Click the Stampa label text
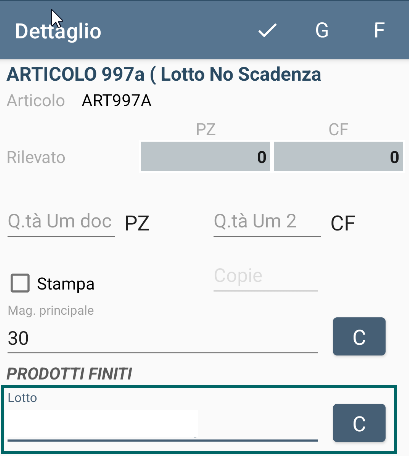Image resolution: width=409 pixels, height=456 pixels. coord(66,284)
